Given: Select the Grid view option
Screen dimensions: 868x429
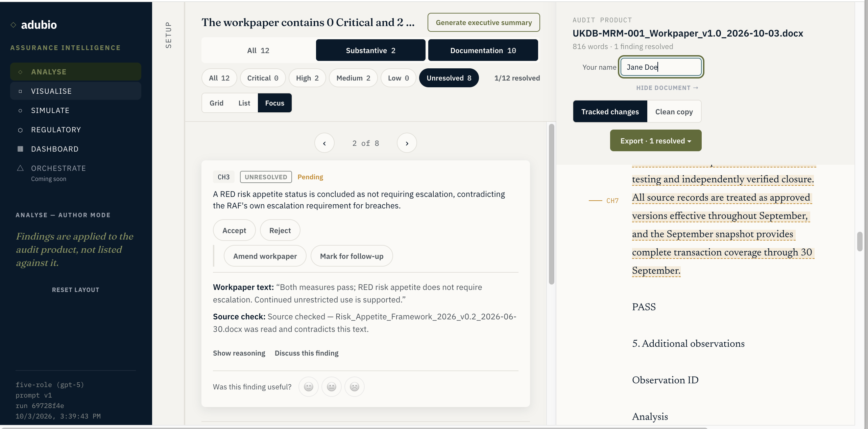Looking at the screenshot, I should click(216, 103).
